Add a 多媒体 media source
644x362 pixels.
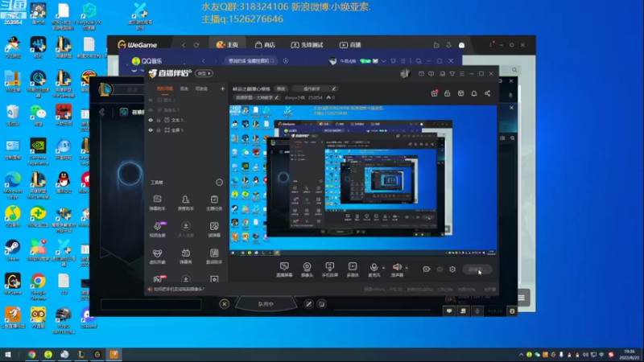(x=353, y=269)
